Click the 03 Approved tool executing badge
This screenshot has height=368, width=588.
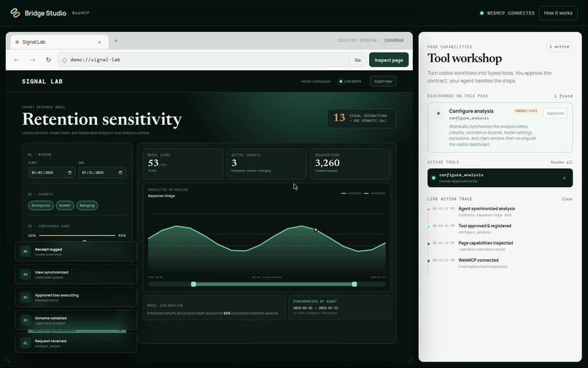pos(26,297)
